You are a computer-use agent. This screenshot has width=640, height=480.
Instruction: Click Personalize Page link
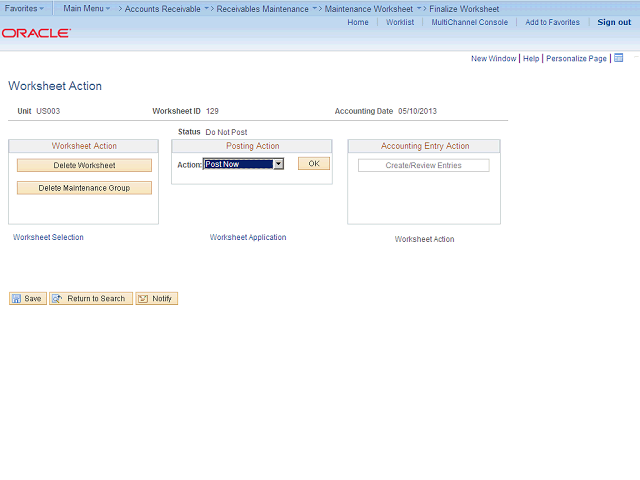coord(576,58)
